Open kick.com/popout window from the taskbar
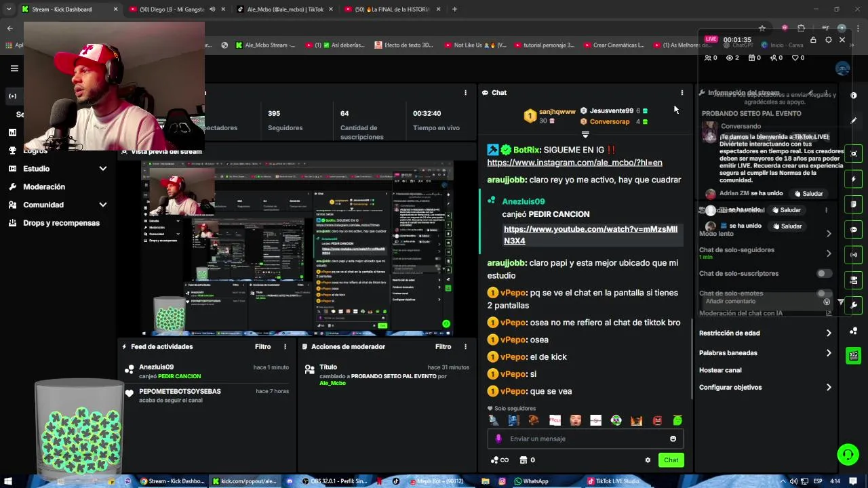 (244, 481)
